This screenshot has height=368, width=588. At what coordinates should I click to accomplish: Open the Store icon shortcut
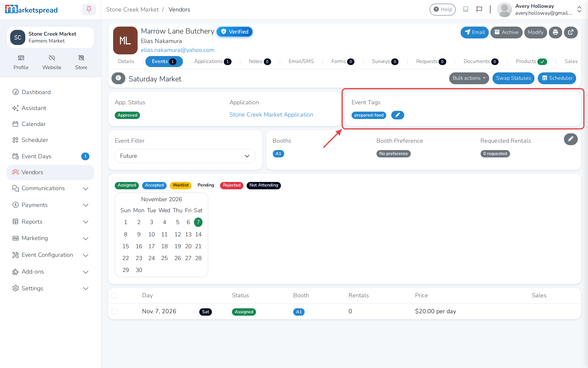[x=81, y=62]
